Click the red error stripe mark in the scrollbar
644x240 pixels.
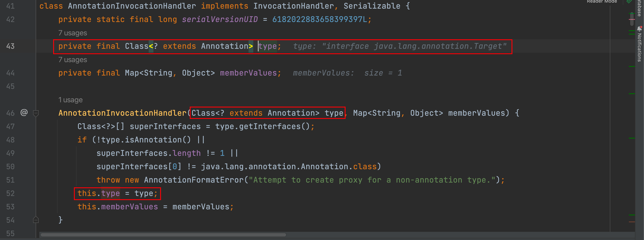632,19
